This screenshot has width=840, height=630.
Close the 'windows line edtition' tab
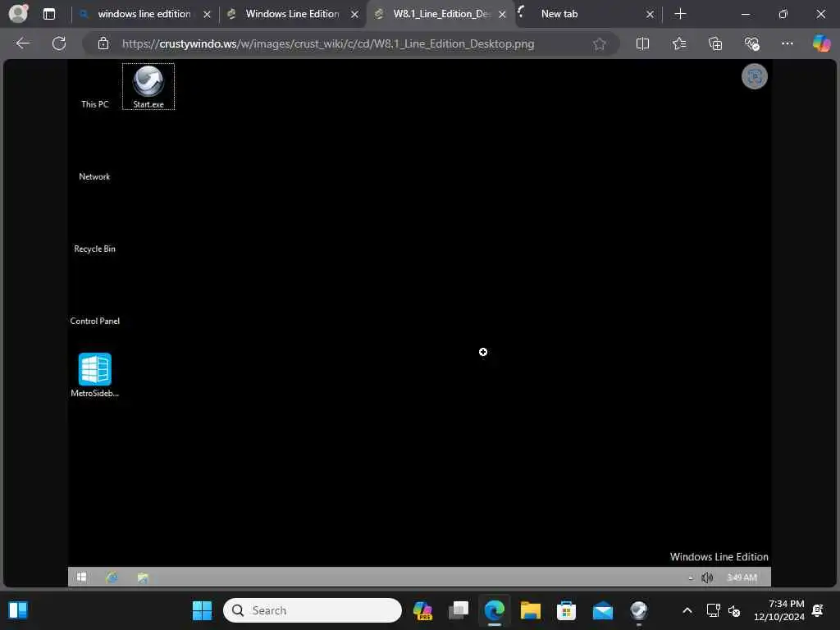tap(208, 15)
